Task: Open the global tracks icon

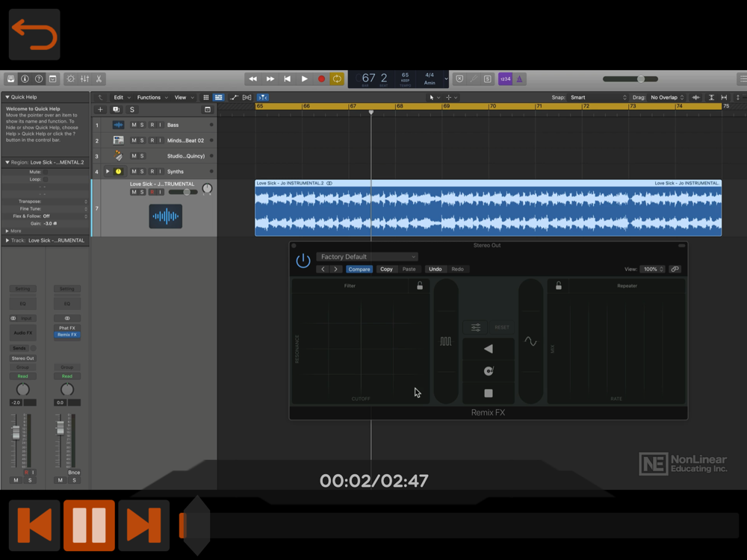Action: (208, 110)
